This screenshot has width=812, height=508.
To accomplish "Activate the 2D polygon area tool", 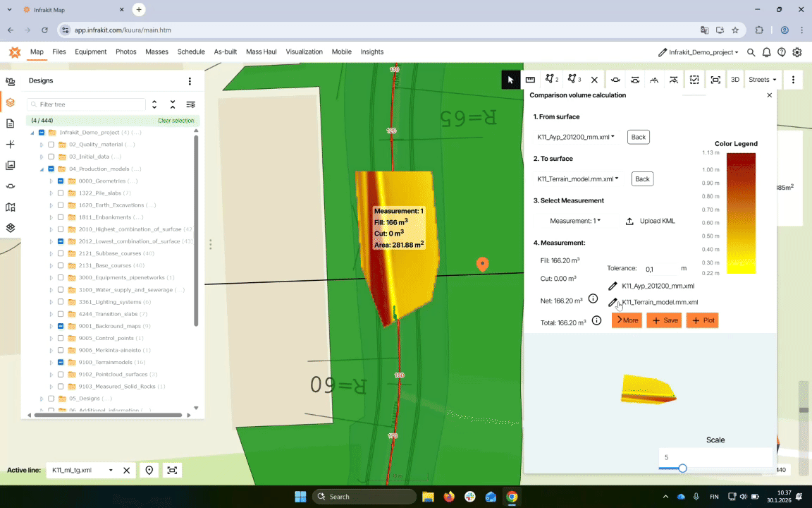I will click(552, 80).
